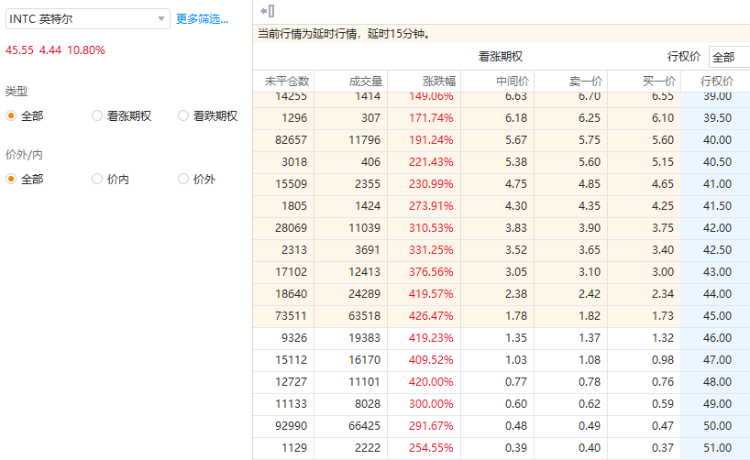Image resolution: width=750 pixels, height=460 pixels.
Task: Click mid price 1.35
Action: point(516,338)
